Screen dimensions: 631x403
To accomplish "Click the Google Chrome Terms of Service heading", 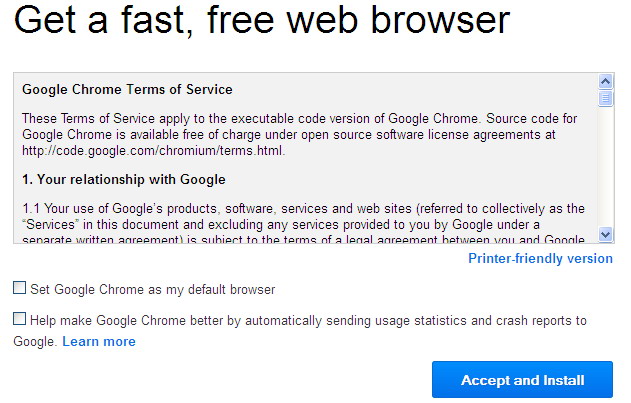I will [x=127, y=89].
